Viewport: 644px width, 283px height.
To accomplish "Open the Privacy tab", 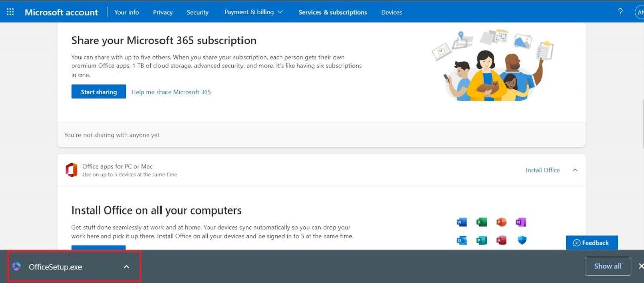I will [163, 12].
